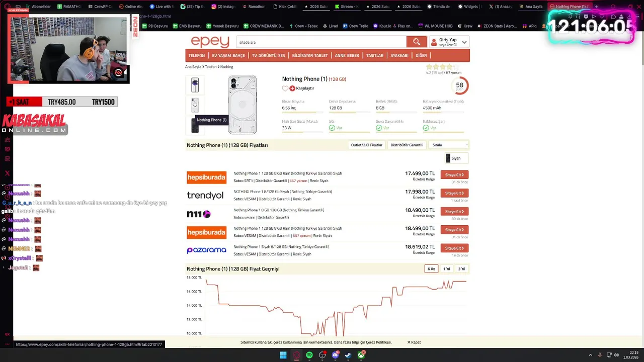Screen dimensions: 644x362
Task: Click the trendyol store logo
Action: [x=205, y=196]
